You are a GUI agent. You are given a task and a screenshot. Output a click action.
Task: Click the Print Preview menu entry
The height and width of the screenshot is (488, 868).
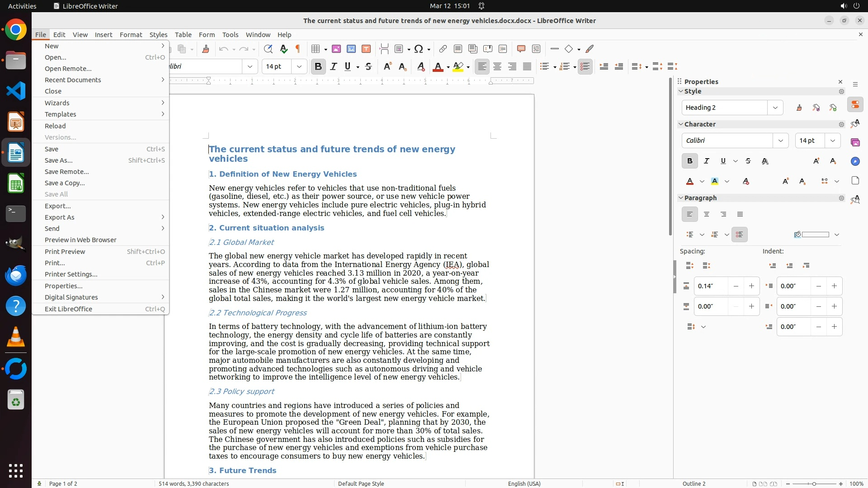65,252
